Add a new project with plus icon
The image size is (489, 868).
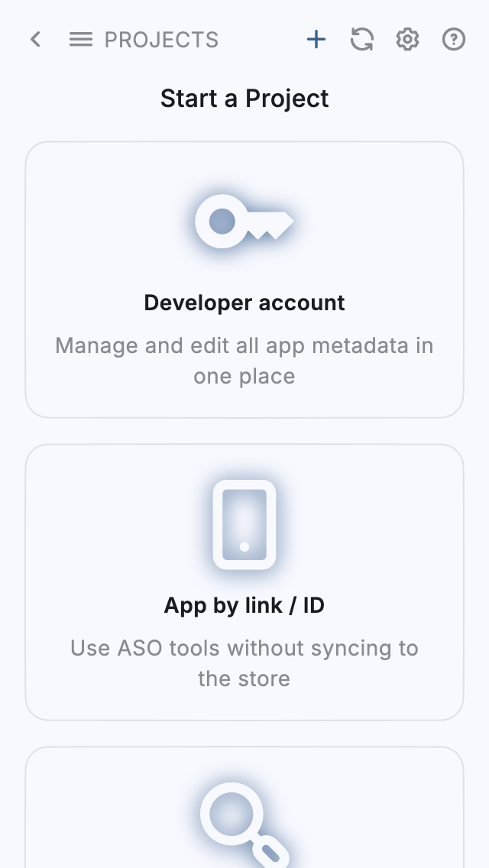point(316,40)
